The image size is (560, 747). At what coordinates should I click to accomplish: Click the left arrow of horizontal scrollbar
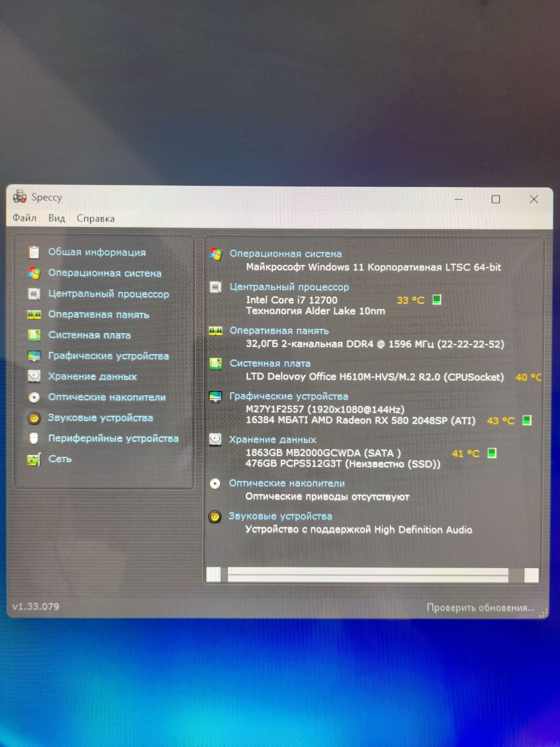pyautogui.click(x=214, y=574)
